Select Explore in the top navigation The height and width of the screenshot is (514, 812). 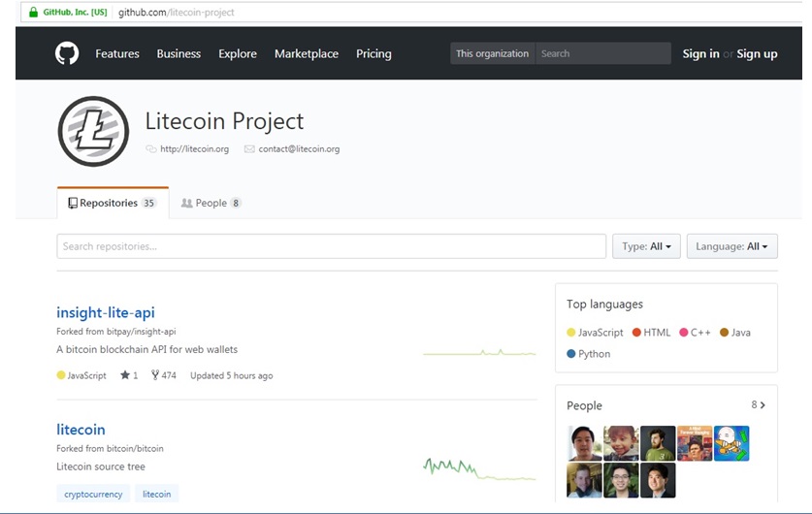tap(237, 54)
